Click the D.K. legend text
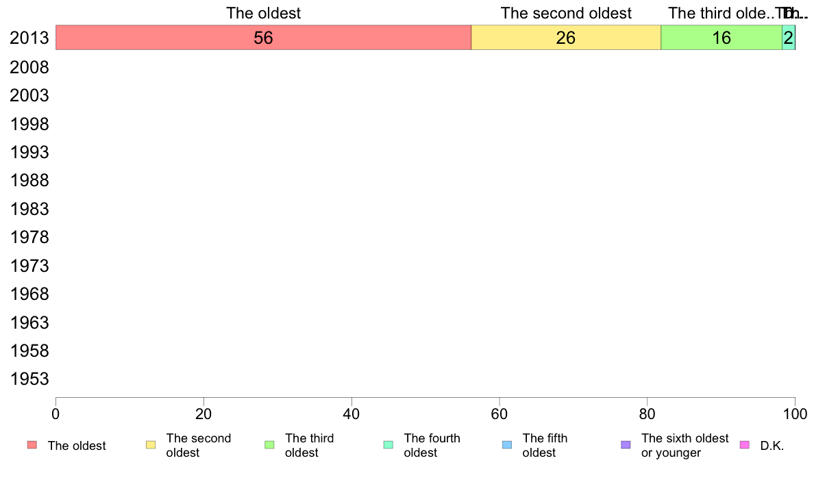This screenshot has width=814, height=504. (772, 446)
